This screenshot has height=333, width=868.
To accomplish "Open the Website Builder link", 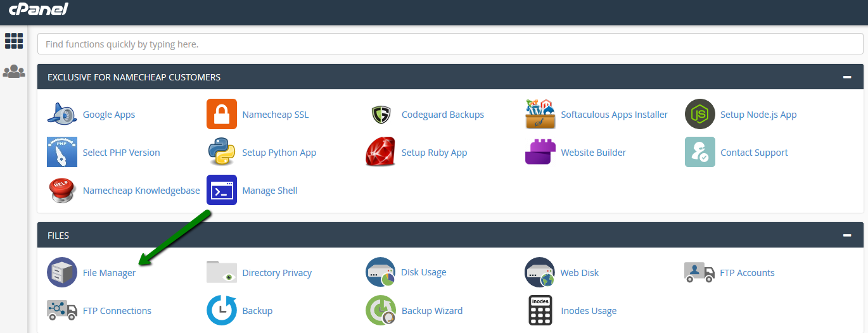I will [594, 153].
